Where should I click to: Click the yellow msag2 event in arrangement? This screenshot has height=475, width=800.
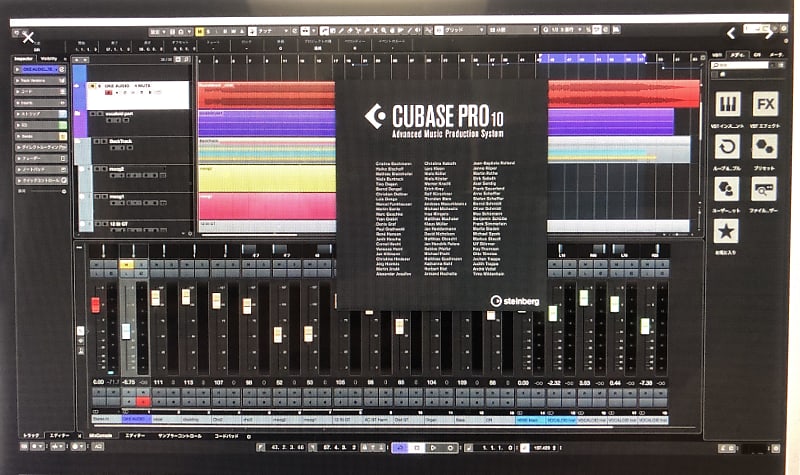(267, 178)
